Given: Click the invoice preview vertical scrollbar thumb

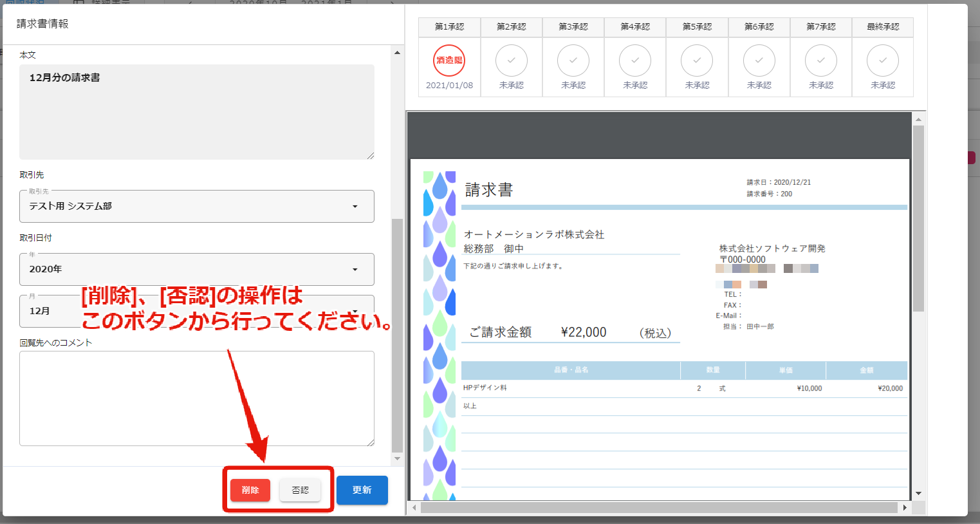Looking at the screenshot, I should pyautogui.click(x=918, y=219).
